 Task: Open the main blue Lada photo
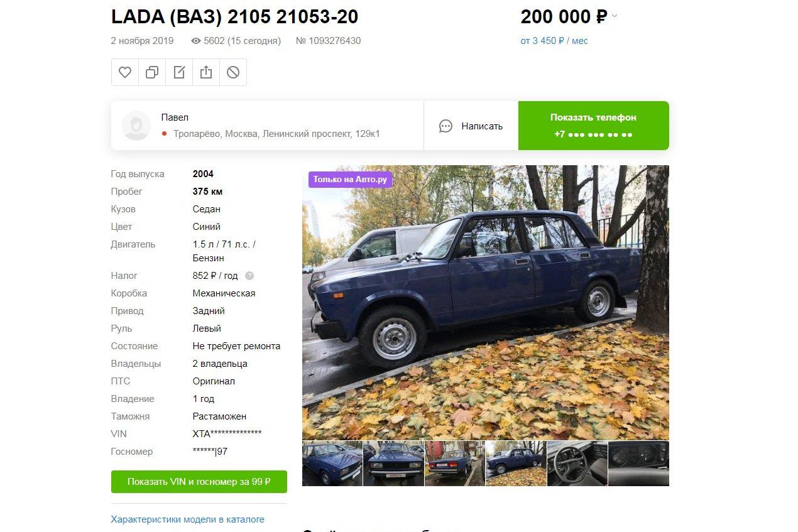486,302
